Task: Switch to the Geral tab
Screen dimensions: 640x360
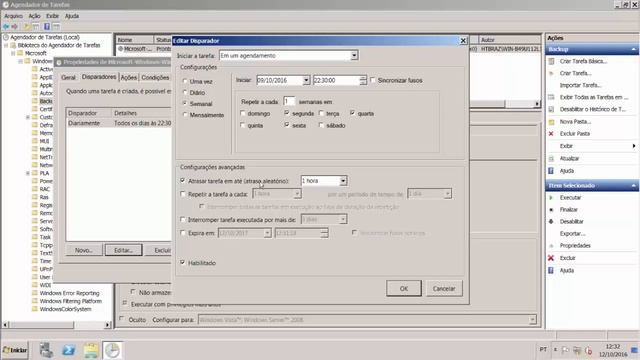Action: point(68,78)
